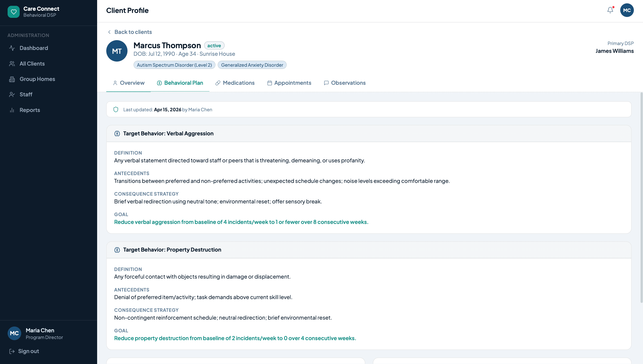Click Maria Chen sidebar avatar
This screenshot has height=364, width=643.
14,333
